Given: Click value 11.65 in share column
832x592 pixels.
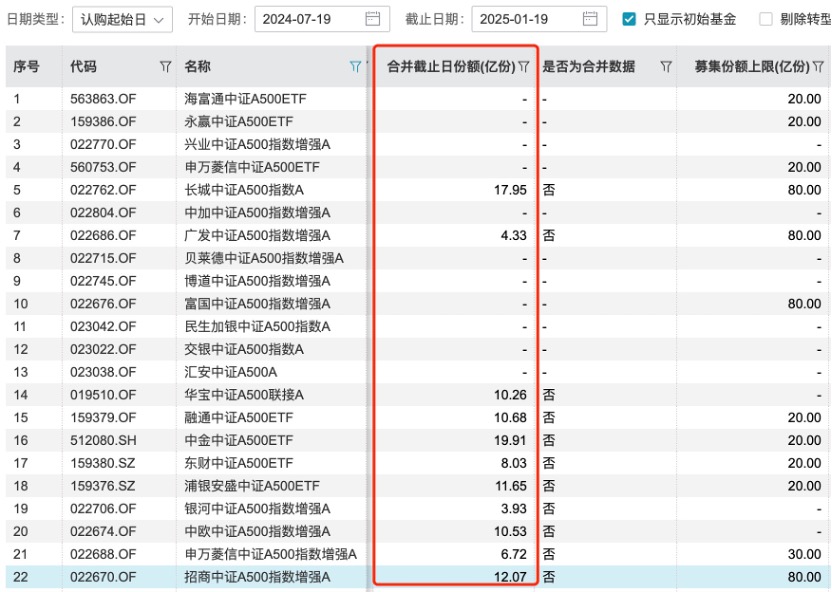Looking at the screenshot, I should click(x=510, y=486).
